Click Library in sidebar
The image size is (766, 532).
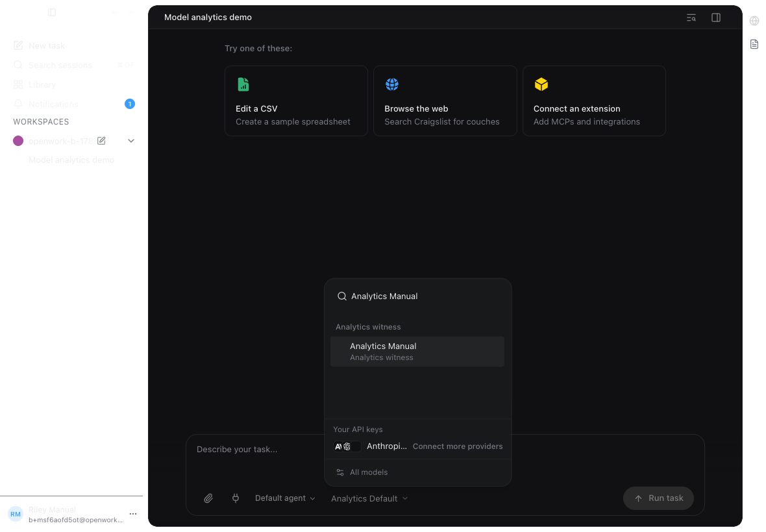pyautogui.click(x=42, y=84)
